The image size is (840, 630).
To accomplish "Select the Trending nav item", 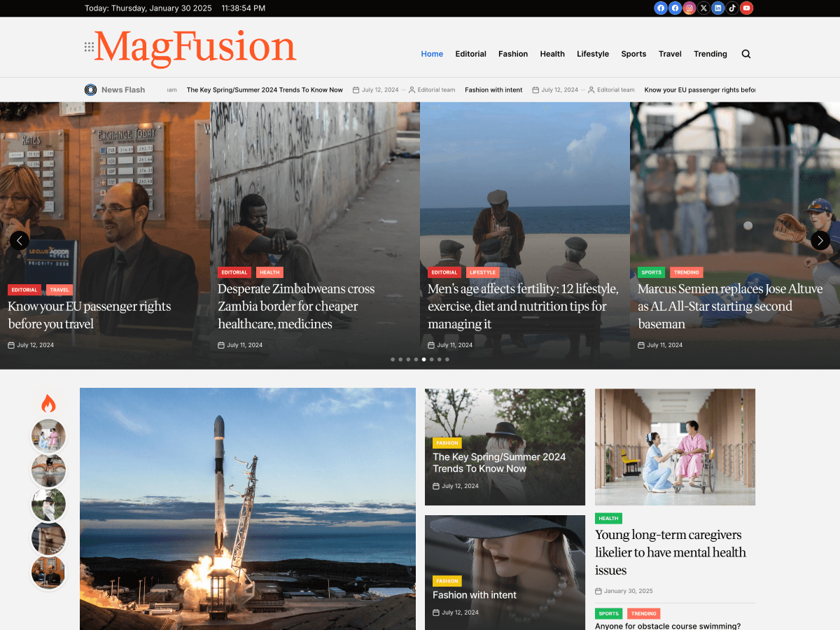I will click(x=710, y=54).
